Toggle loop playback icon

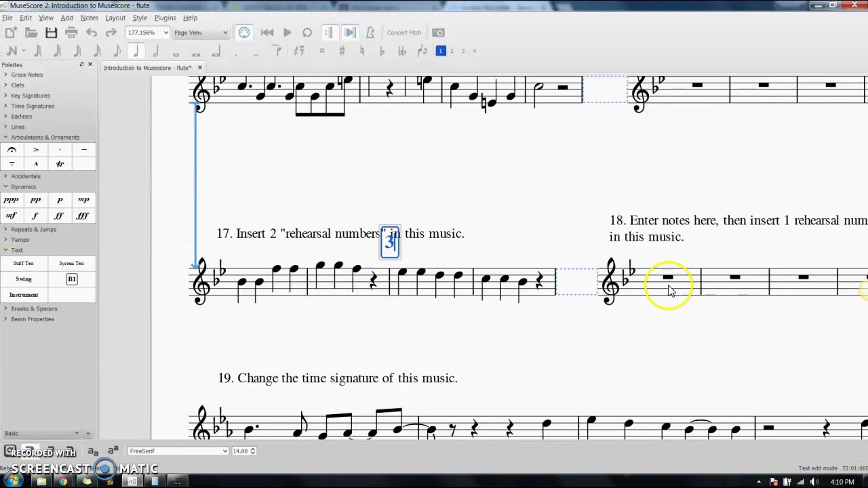307,33
